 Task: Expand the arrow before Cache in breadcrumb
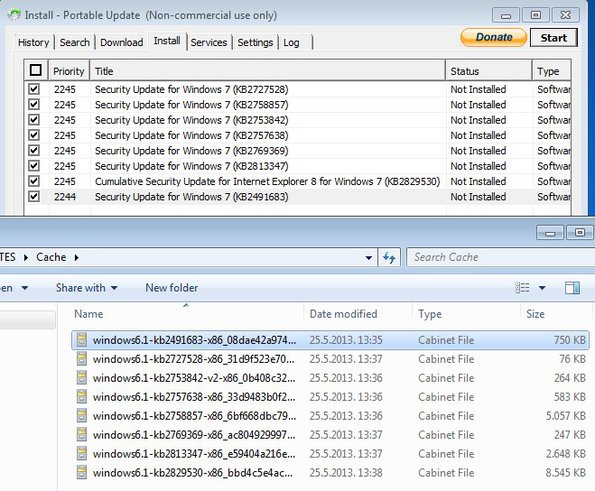[26, 258]
